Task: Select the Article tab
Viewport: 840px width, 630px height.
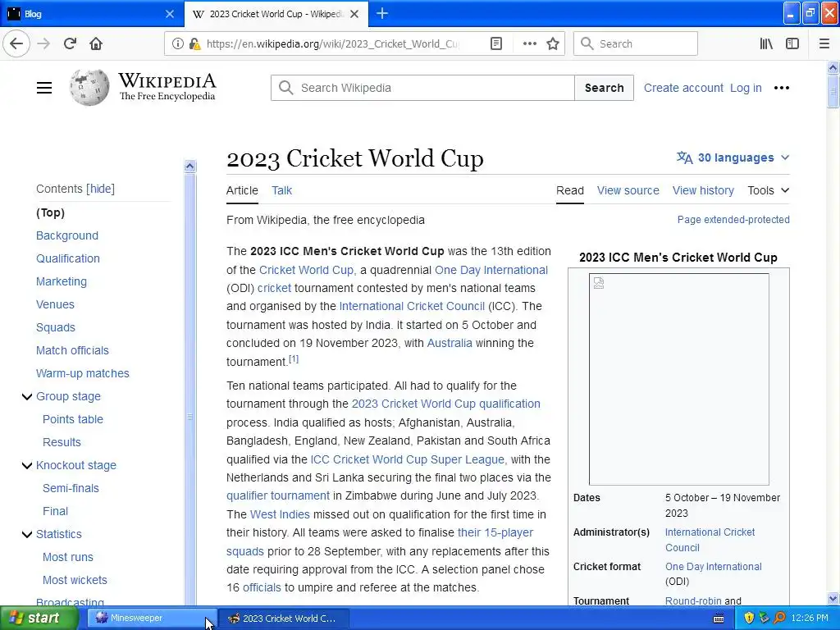Action: click(242, 190)
